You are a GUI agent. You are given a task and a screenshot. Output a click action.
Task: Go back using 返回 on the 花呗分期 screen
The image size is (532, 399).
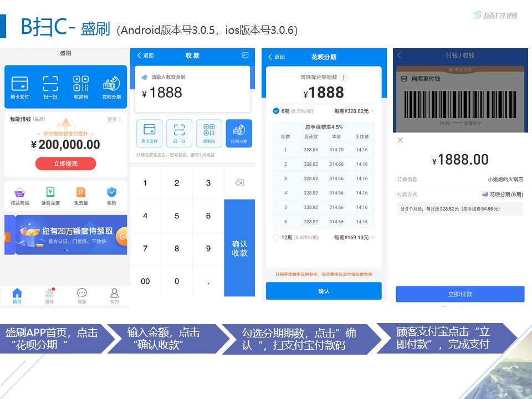pos(277,57)
